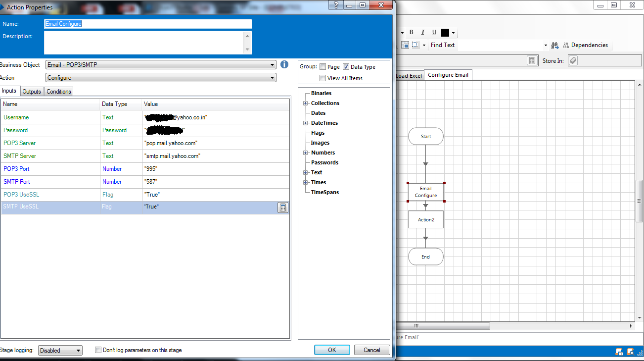The height and width of the screenshot is (361, 644).
Task: Select the Email Configure stage on the canvas
Action: (426, 192)
